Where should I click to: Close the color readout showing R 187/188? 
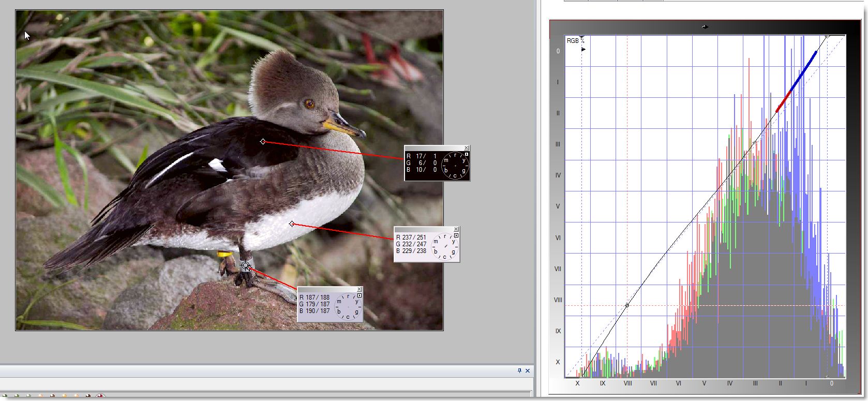click(x=360, y=289)
